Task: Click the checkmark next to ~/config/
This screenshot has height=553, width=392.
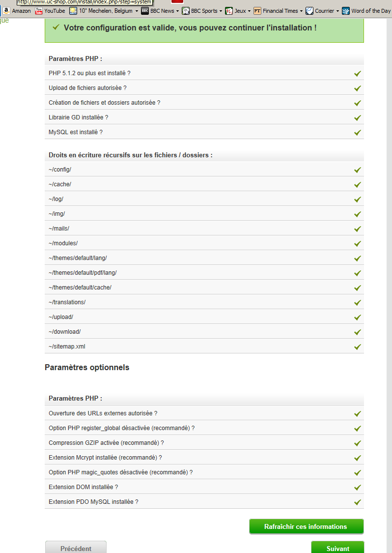Action: click(358, 170)
